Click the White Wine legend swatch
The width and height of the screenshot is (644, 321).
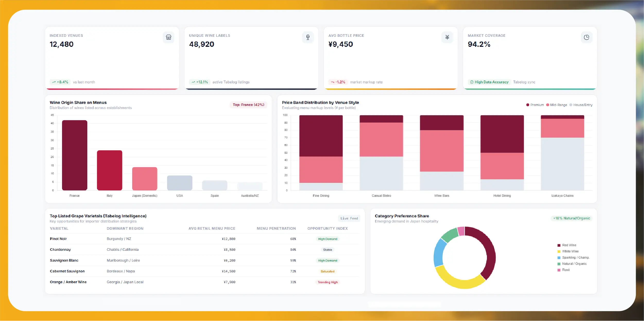pyautogui.click(x=559, y=252)
